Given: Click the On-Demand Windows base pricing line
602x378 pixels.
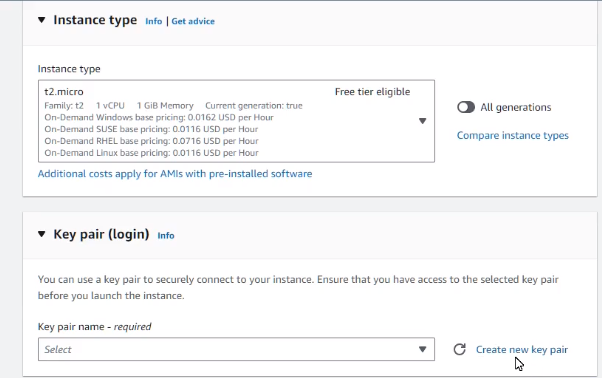Looking at the screenshot, I should (159, 117).
